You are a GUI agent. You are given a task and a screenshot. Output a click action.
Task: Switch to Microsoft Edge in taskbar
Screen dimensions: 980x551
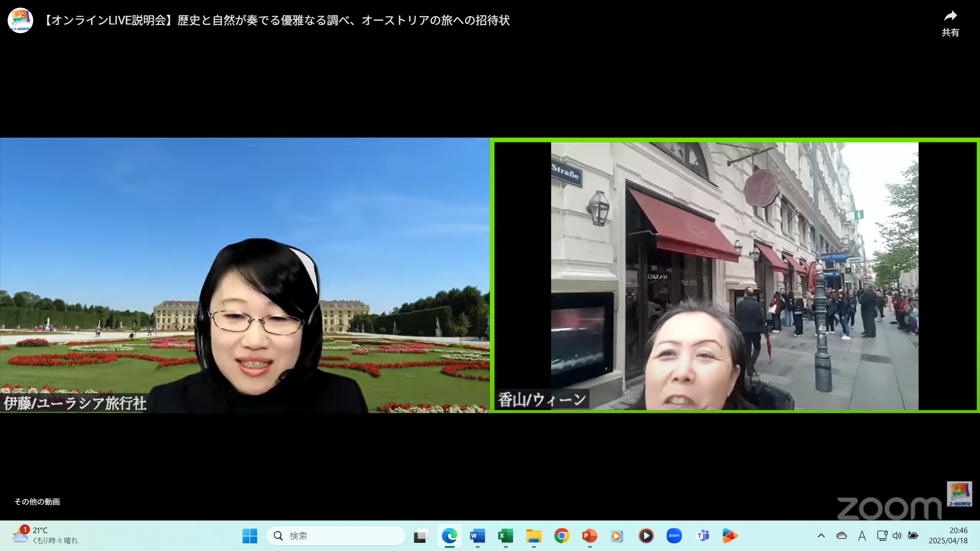click(x=449, y=536)
